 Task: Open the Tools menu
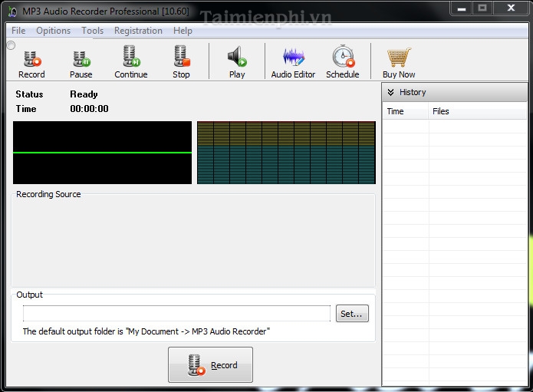[x=93, y=31]
